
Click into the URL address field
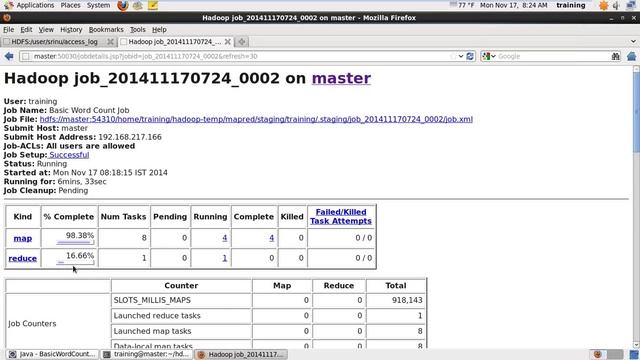coord(241,56)
